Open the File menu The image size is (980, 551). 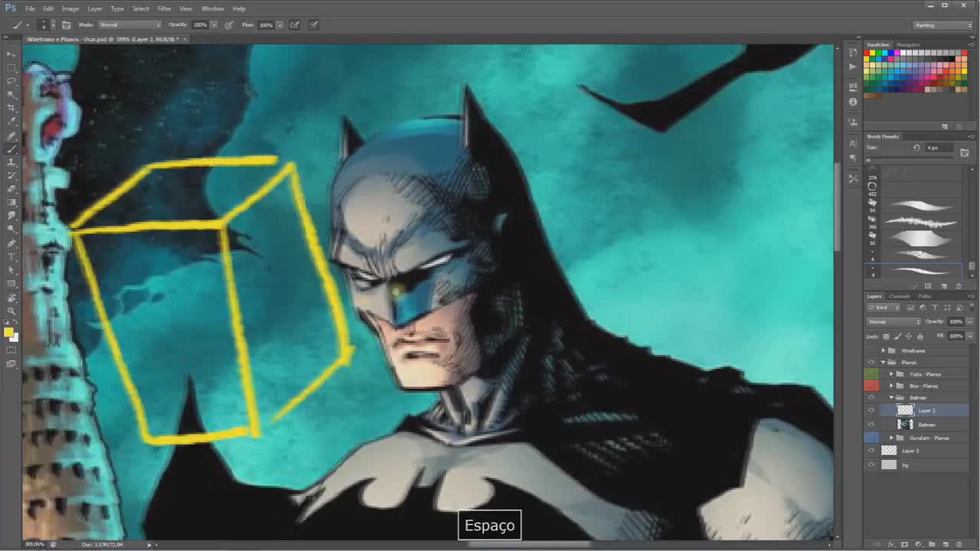point(30,8)
